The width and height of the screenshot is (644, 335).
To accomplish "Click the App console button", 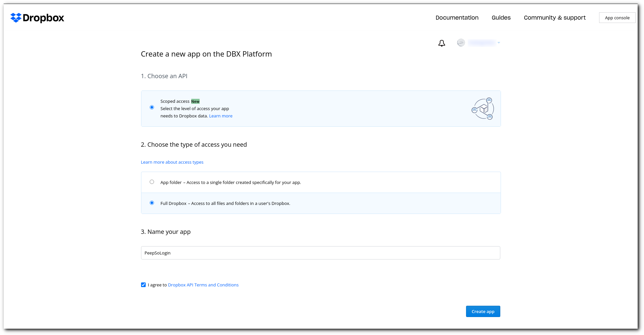I will pos(617,18).
